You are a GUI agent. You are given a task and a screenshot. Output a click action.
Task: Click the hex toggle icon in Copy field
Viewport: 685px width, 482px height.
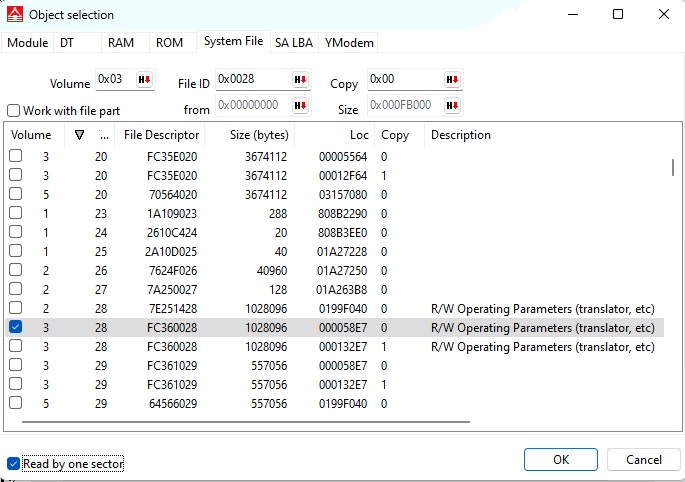coord(452,80)
